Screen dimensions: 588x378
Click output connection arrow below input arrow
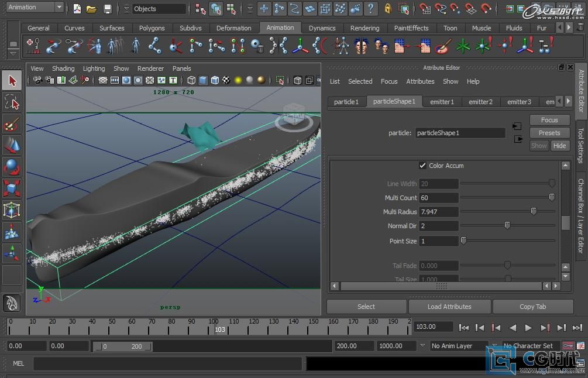pos(518,139)
